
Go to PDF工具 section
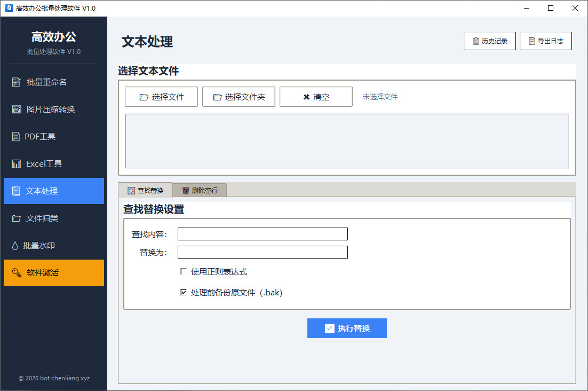click(x=54, y=137)
